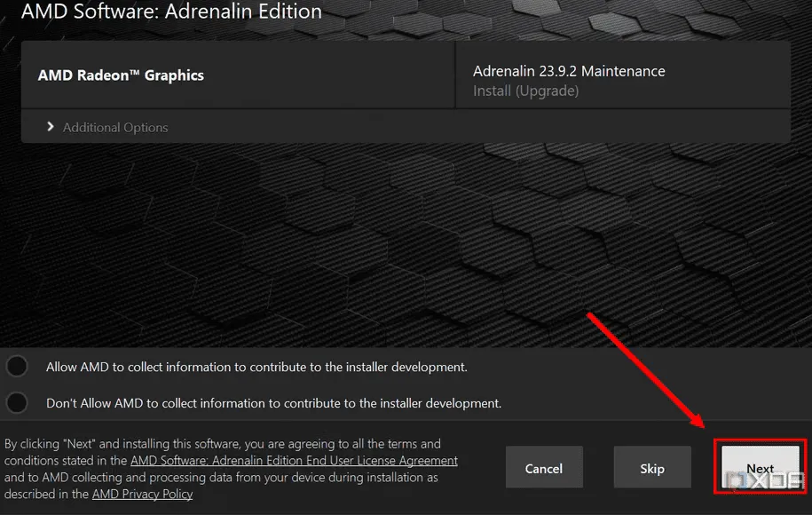This screenshot has height=515, width=812.
Task: Click the 'Don't Allow AMD to collect' option text
Action: click(x=273, y=403)
